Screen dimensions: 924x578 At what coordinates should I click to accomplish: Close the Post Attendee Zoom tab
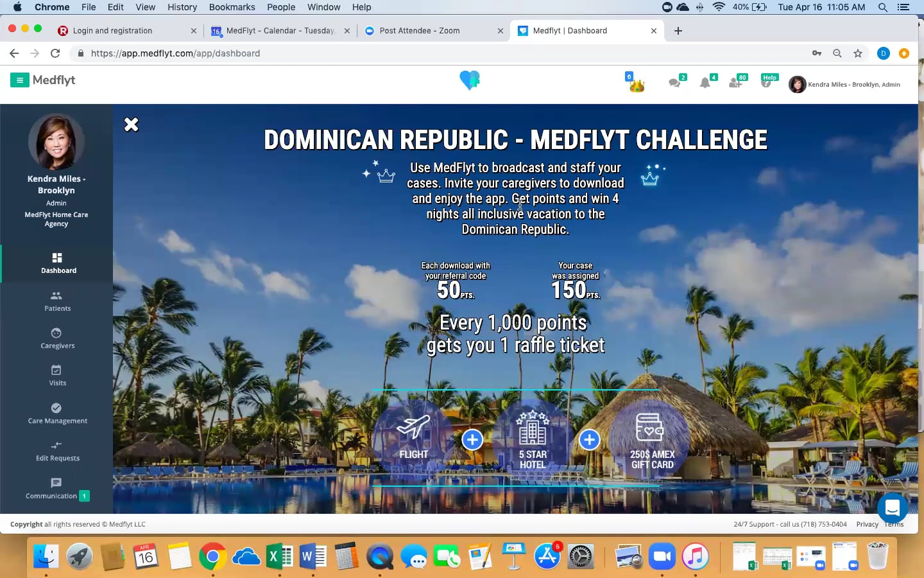[x=501, y=31]
